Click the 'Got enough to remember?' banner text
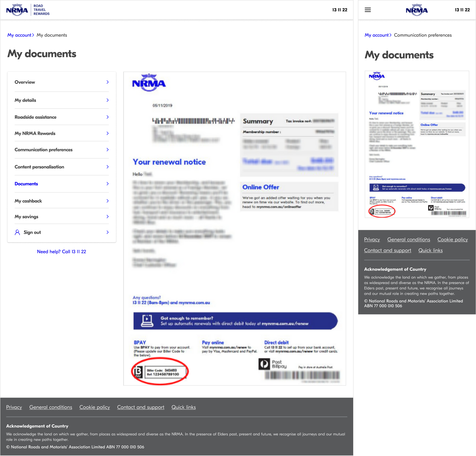 pyautogui.click(x=187, y=318)
